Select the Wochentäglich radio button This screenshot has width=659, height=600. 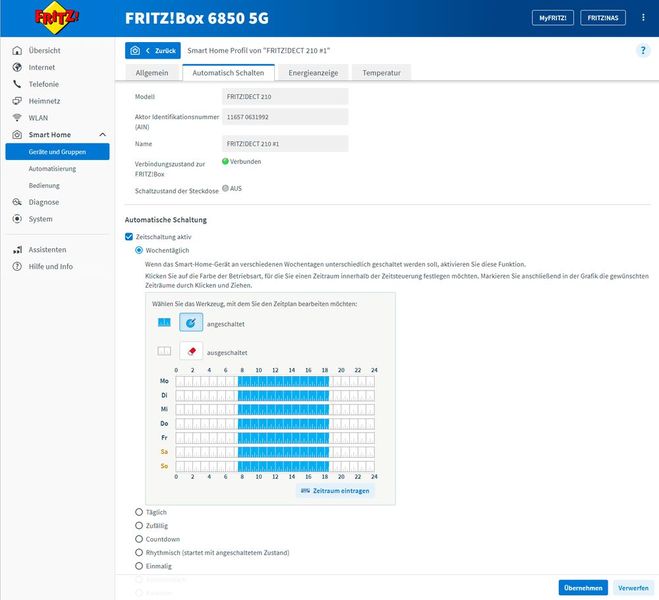(x=139, y=250)
